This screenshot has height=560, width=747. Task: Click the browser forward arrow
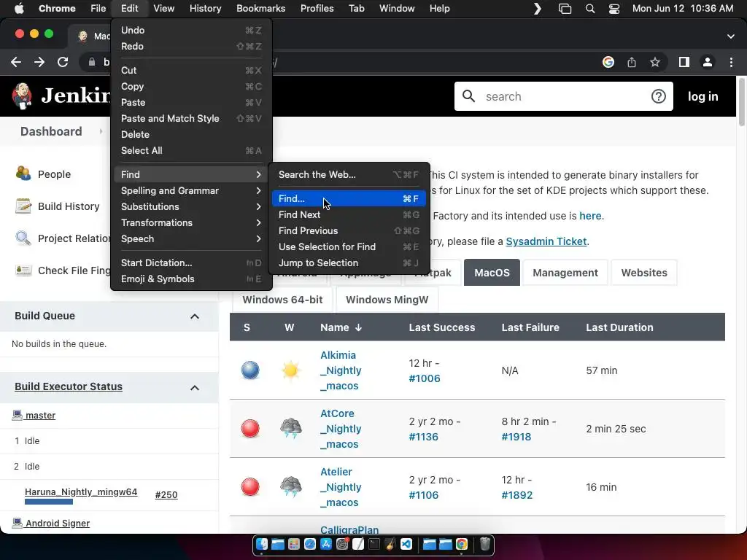[39, 62]
